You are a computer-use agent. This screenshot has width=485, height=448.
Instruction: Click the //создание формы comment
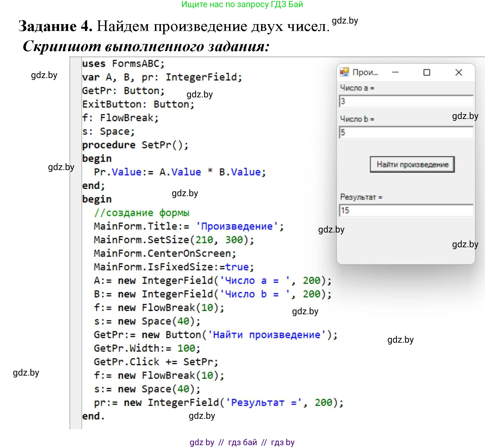pos(142,213)
